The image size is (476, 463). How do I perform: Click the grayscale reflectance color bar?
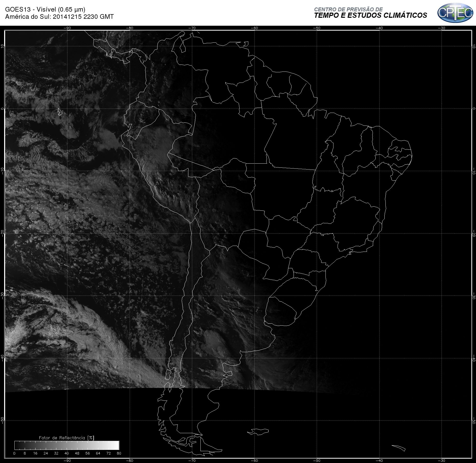tap(67, 445)
